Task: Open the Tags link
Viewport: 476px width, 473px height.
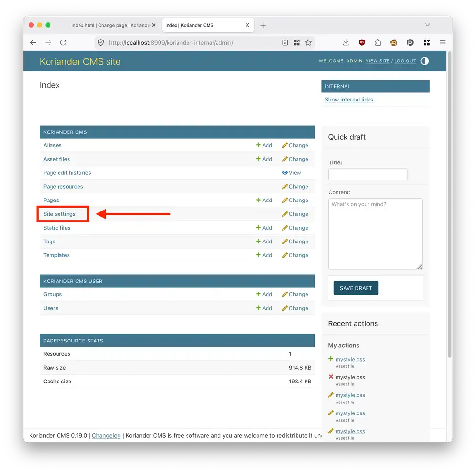Action: point(49,242)
